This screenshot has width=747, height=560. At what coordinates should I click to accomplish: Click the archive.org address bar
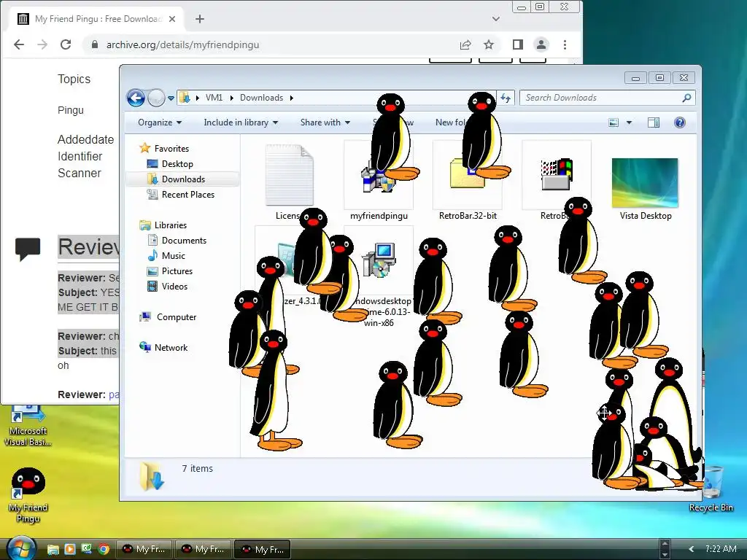click(271, 44)
